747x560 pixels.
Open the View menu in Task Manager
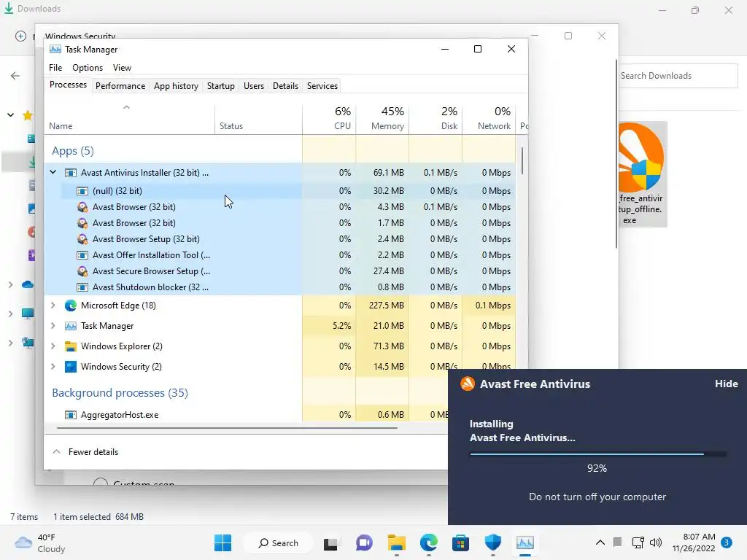(122, 68)
